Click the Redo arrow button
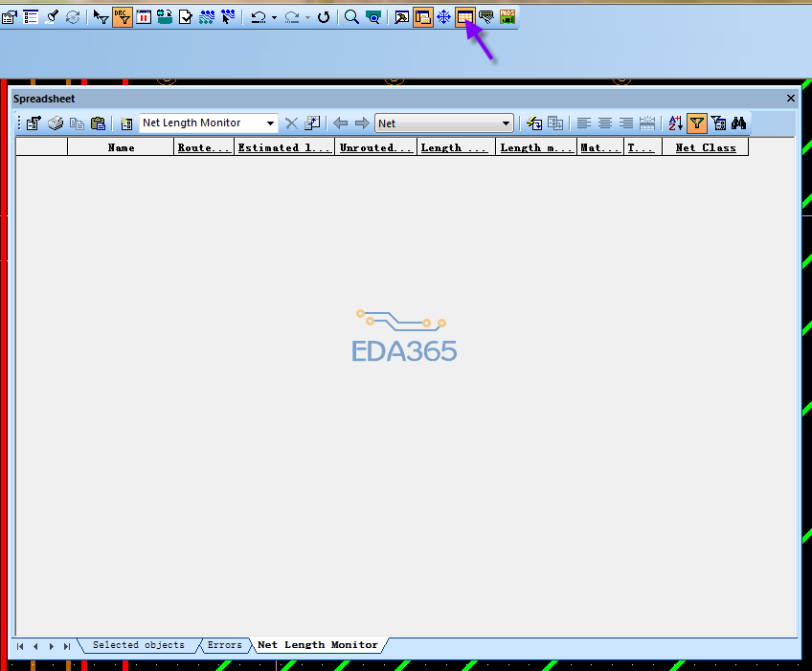 click(292, 17)
